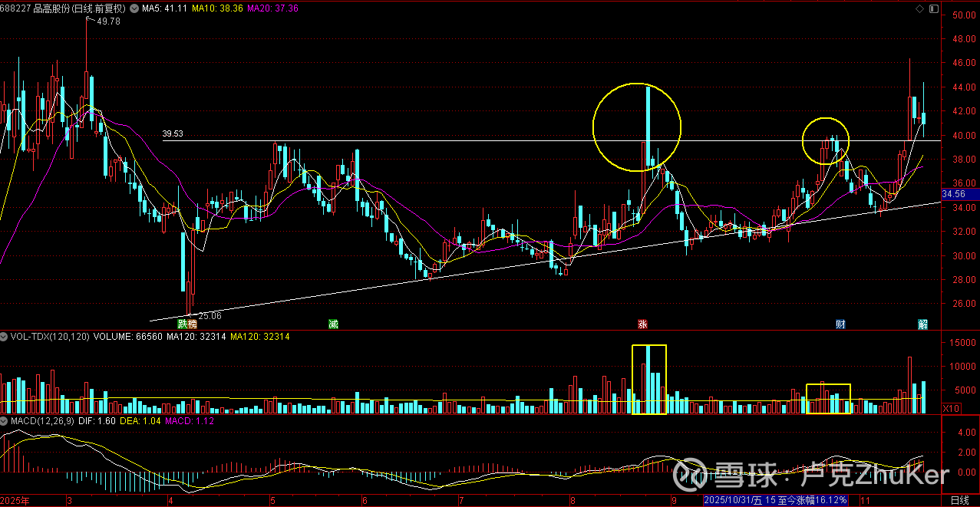Screen dimensions: 980x507
Task: Click the MA5: 41.11 legend
Action: (164, 8)
